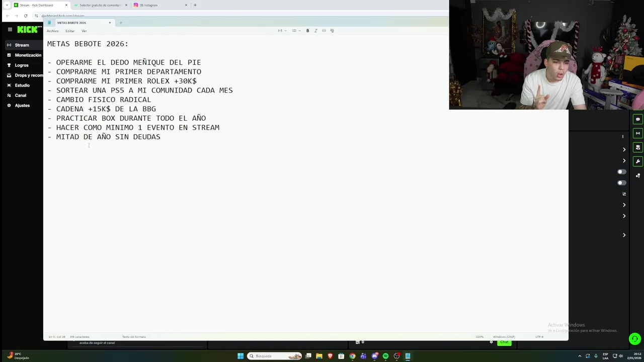Click the Windows (CRLF) status entry

[x=504, y=337]
